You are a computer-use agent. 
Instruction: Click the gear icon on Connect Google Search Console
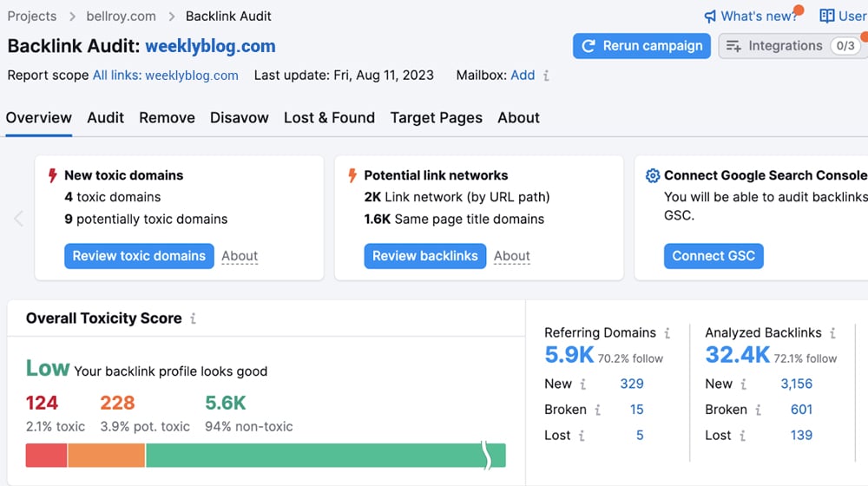pos(653,175)
